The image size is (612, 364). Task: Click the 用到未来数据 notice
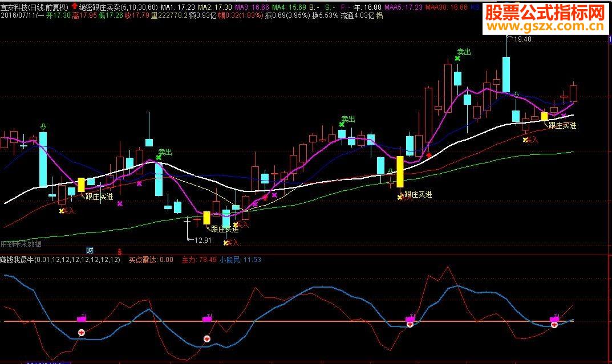[21, 244]
